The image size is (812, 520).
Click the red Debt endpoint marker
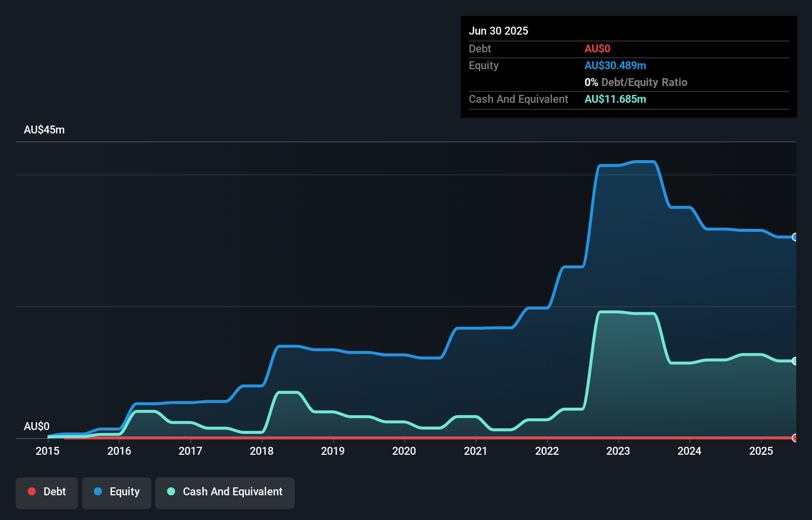795,438
